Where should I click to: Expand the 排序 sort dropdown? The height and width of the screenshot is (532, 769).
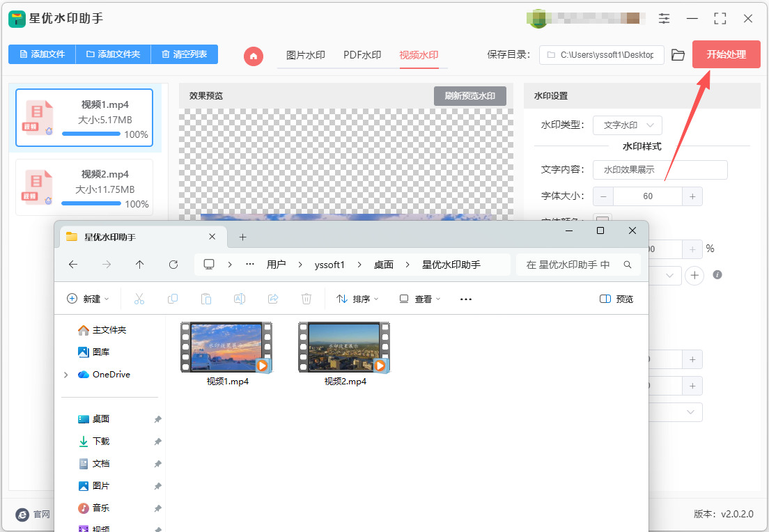tap(357, 299)
